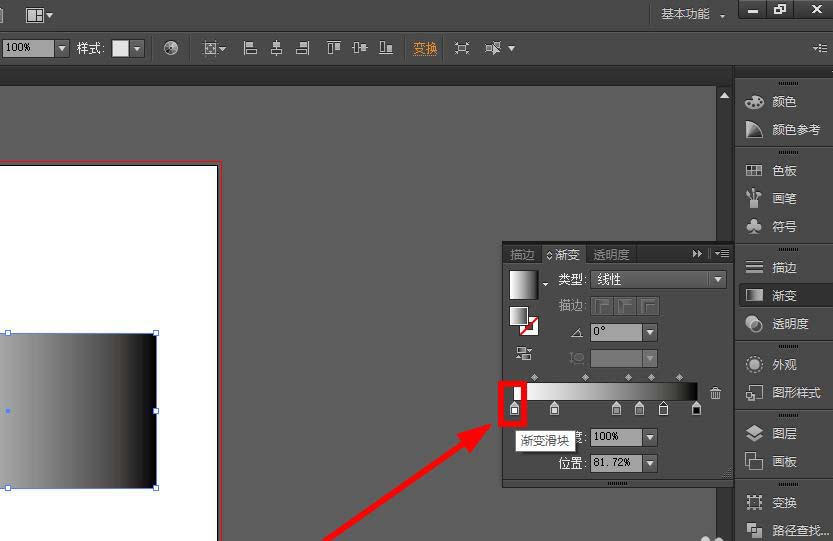Click the gradient fill thumbnail in Gradient panel
Viewport: 833px width, 541px height.
coord(524,285)
